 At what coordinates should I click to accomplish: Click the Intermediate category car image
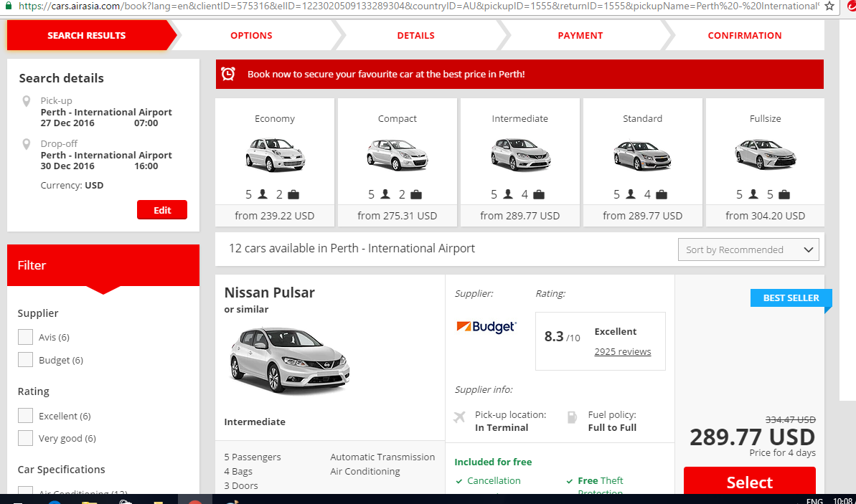pyautogui.click(x=520, y=155)
